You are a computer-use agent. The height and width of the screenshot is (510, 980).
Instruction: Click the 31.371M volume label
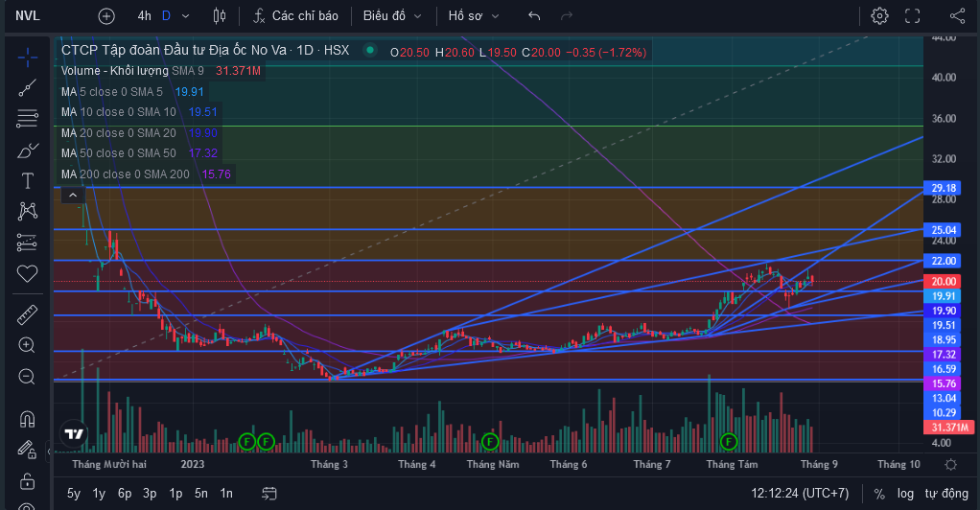pos(949,428)
